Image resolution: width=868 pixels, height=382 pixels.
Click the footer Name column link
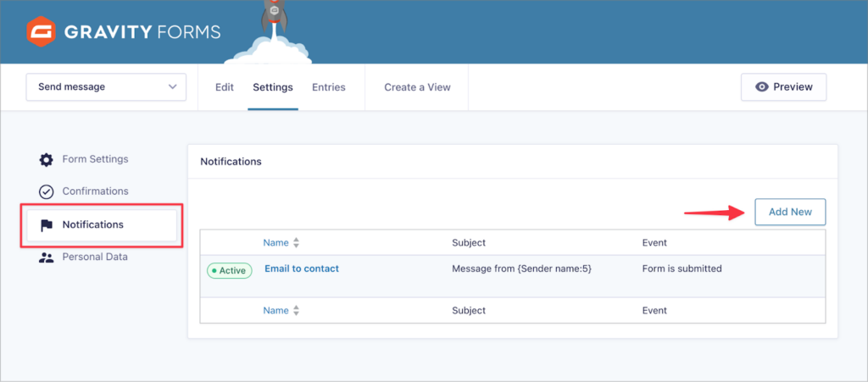275,311
